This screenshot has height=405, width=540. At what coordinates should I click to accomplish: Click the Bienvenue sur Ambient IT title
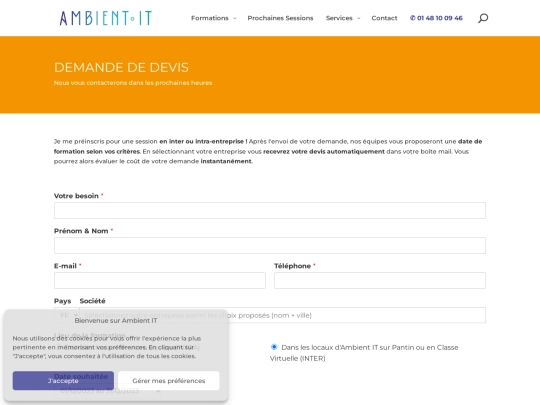click(116, 321)
